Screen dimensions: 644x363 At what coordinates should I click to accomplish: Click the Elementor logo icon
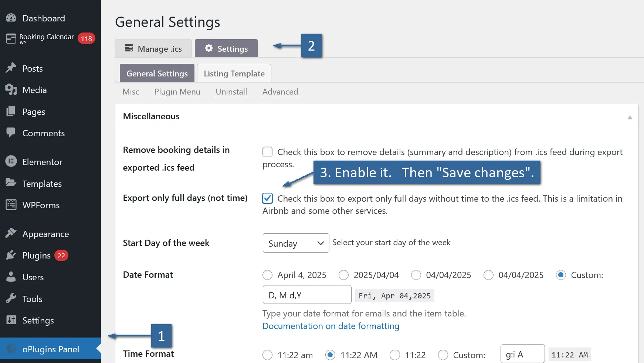[11, 161]
